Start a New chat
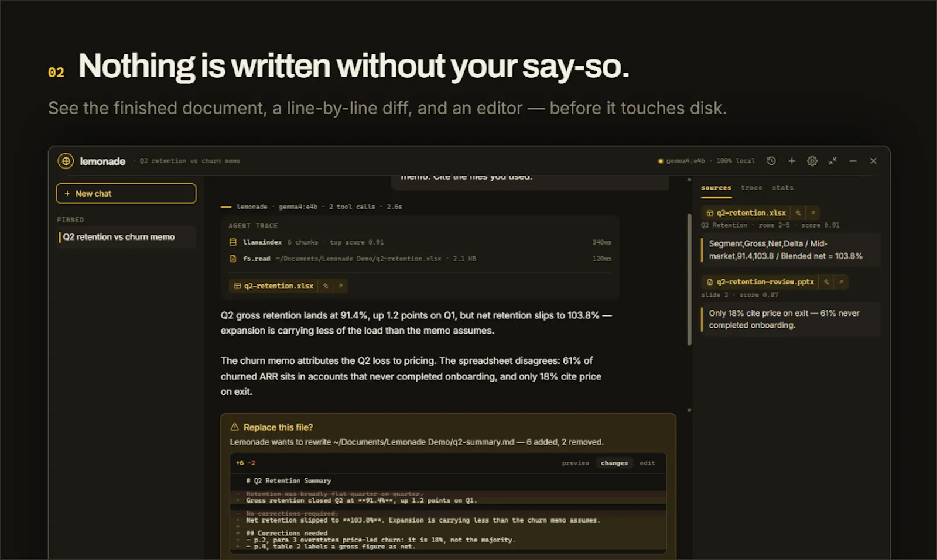 tap(126, 194)
